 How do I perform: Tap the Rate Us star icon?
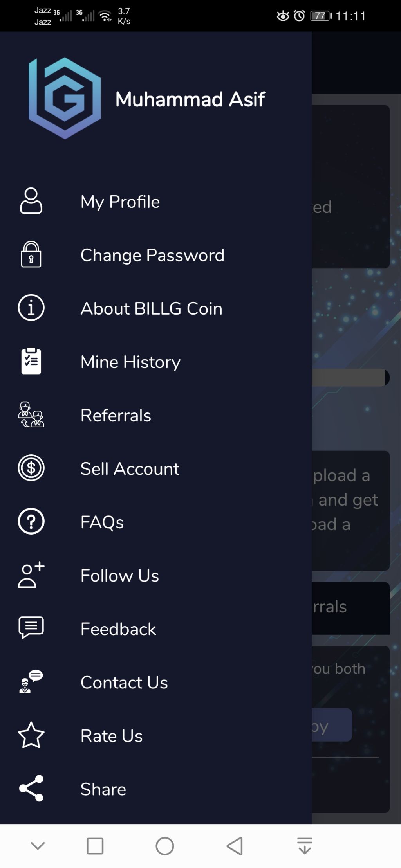click(31, 735)
